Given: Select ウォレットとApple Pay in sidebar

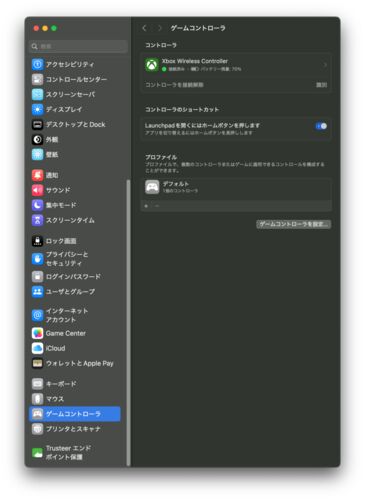Looking at the screenshot, I should 73,363.
